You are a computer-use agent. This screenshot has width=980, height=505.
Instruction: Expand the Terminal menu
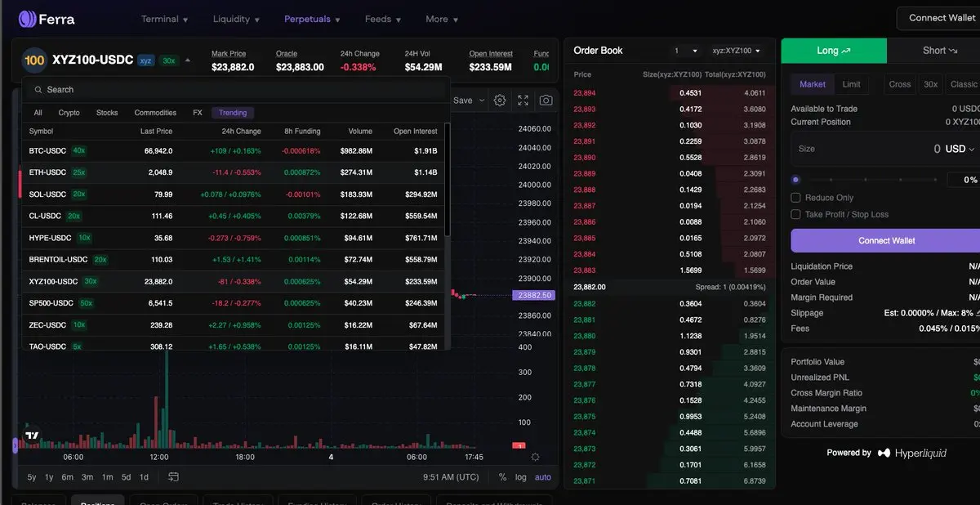[x=164, y=19]
